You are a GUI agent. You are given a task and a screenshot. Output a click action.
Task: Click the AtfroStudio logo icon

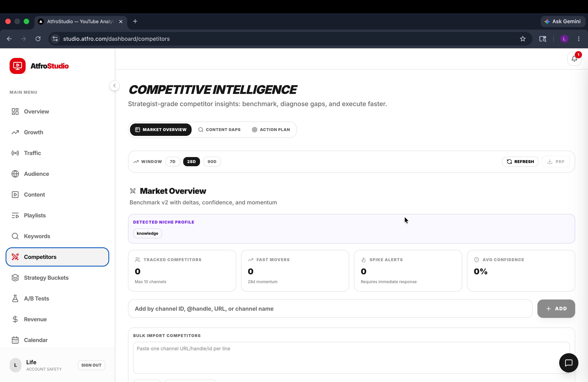[18, 66]
